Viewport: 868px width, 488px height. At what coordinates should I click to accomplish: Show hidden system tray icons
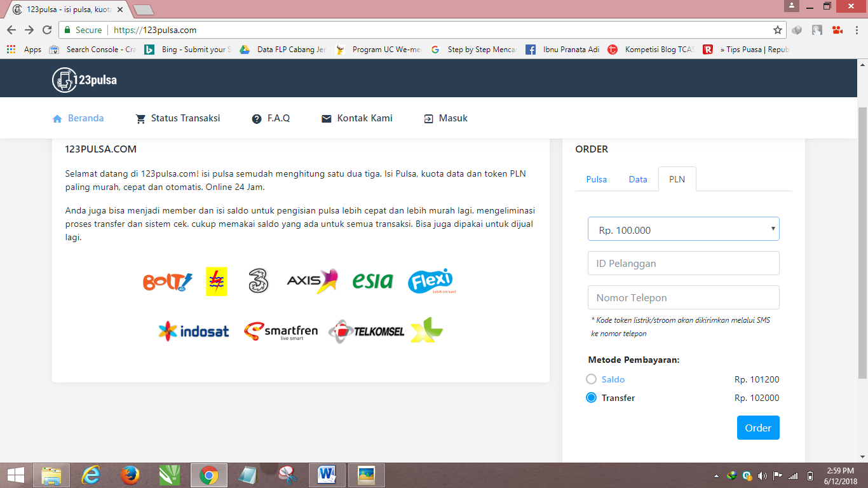(x=717, y=475)
